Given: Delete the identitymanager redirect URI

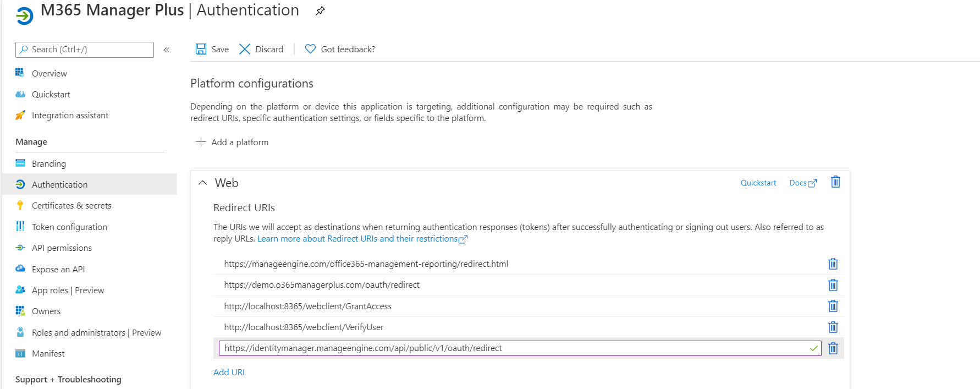Looking at the screenshot, I should coord(833,348).
